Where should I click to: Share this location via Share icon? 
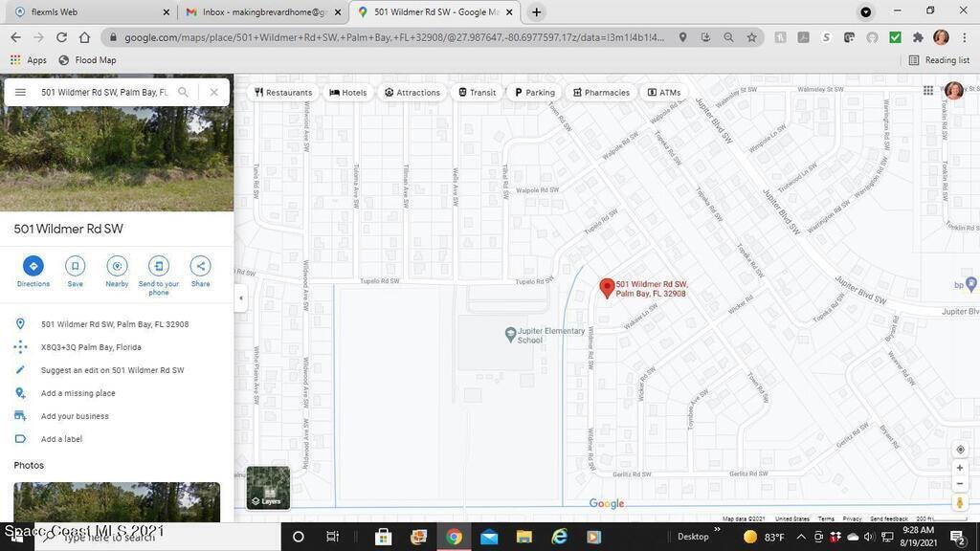tap(200, 266)
